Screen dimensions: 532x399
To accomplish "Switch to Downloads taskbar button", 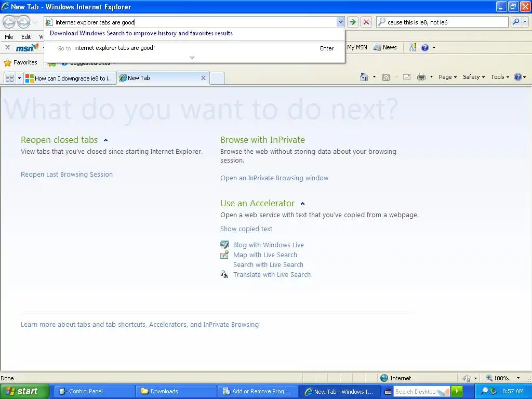I will click(x=176, y=392).
